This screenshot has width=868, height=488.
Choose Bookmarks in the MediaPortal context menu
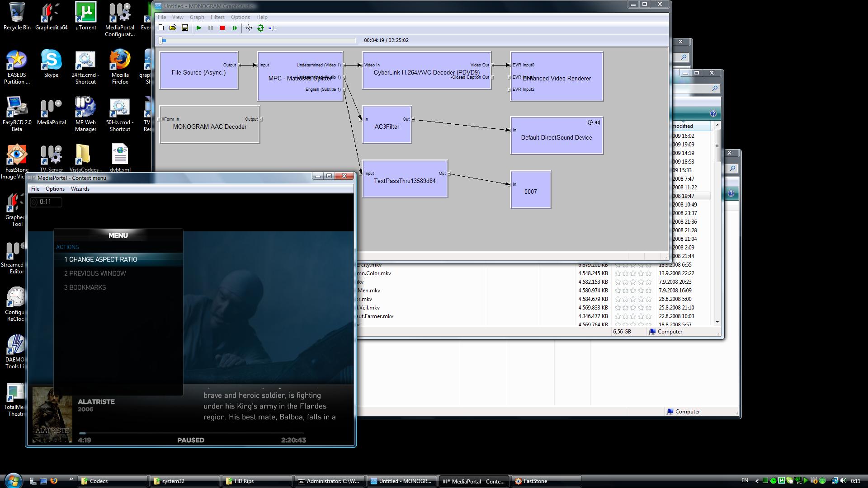pos(85,287)
